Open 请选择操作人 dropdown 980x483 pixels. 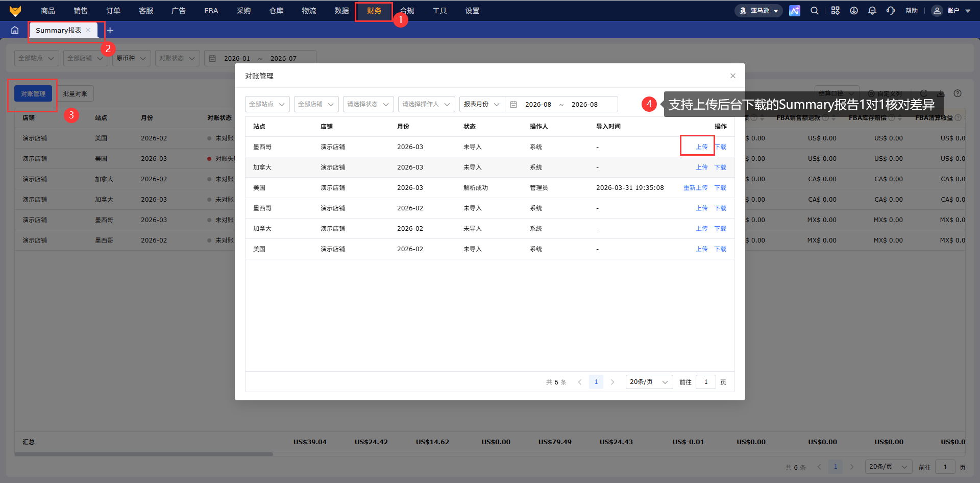pos(427,104)
